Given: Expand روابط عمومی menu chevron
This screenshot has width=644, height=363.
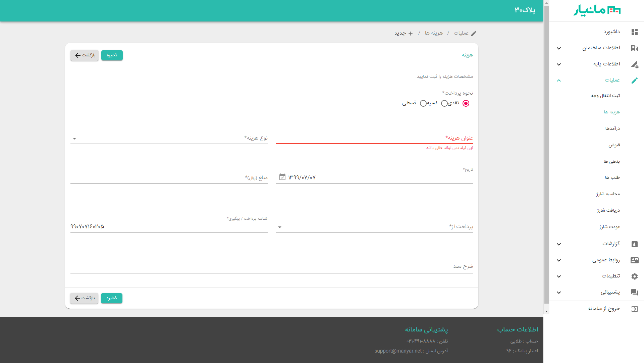Looking at the screenshot, I should click(559, 260).
